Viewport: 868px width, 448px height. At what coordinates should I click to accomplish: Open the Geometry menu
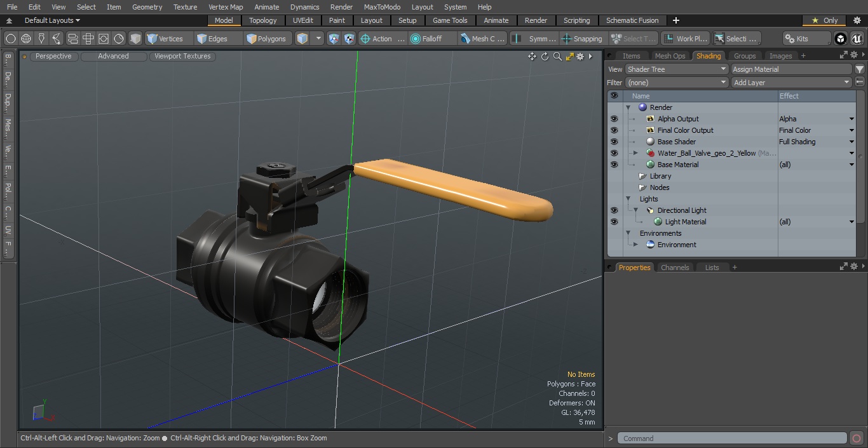[x=147, y=7]
